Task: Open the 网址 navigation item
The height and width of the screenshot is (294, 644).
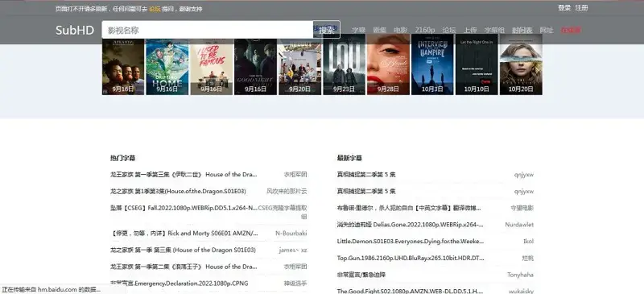Action: (547, 30)
